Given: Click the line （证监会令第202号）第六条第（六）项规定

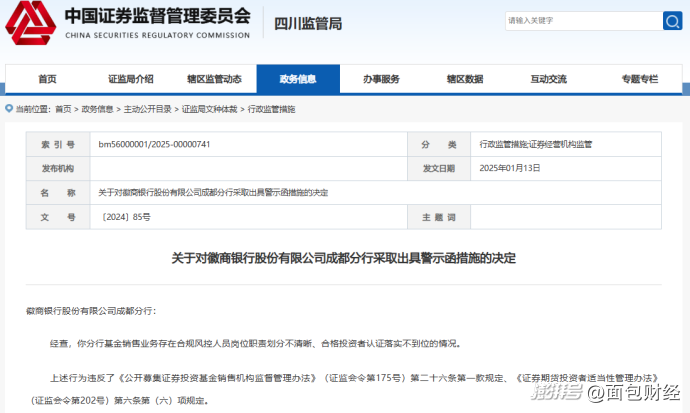Looking at the screenshot, I should point(119,400).
